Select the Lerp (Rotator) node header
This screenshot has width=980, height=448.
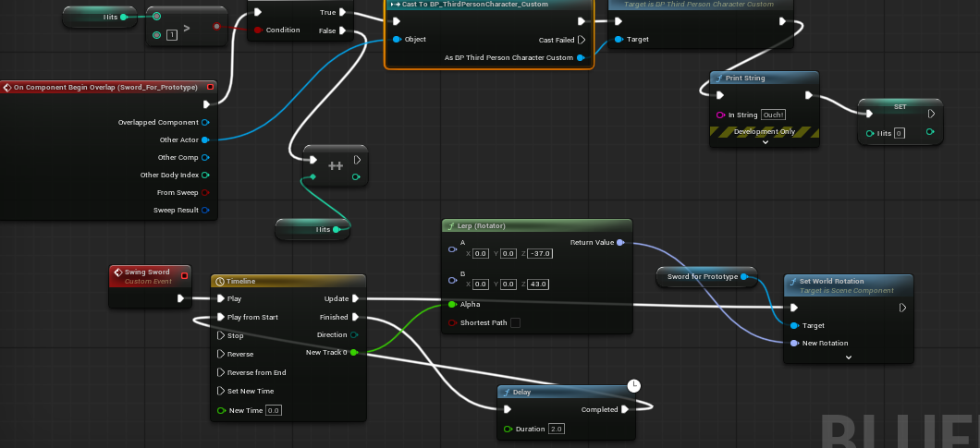point(537,225)
